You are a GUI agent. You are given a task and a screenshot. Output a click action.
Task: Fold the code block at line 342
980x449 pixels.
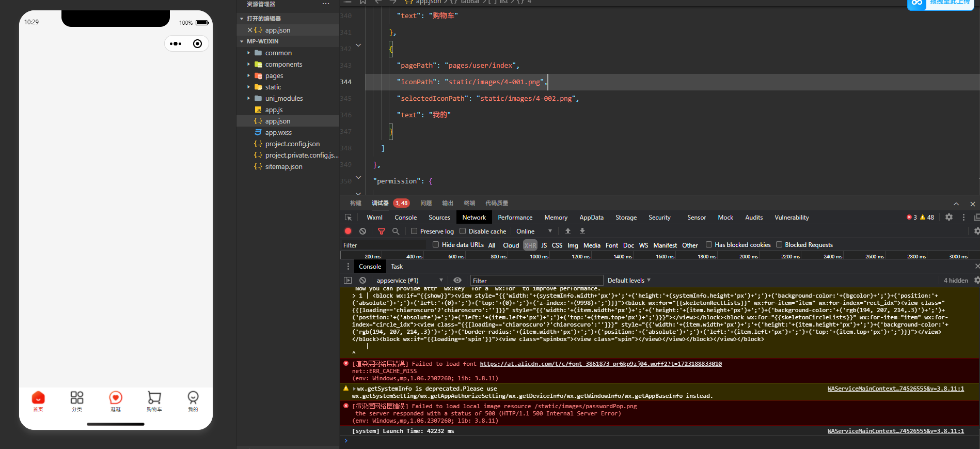358,45
